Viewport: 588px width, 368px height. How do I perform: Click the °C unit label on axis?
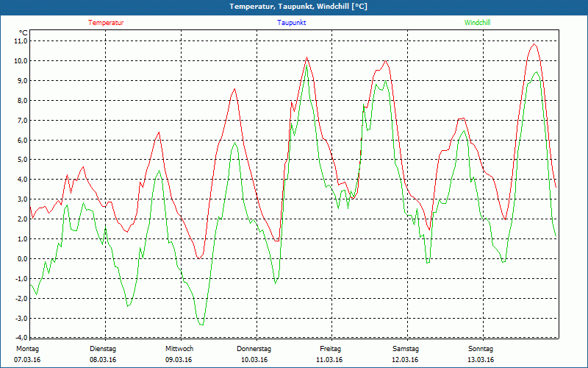click(x=24, y=33)
